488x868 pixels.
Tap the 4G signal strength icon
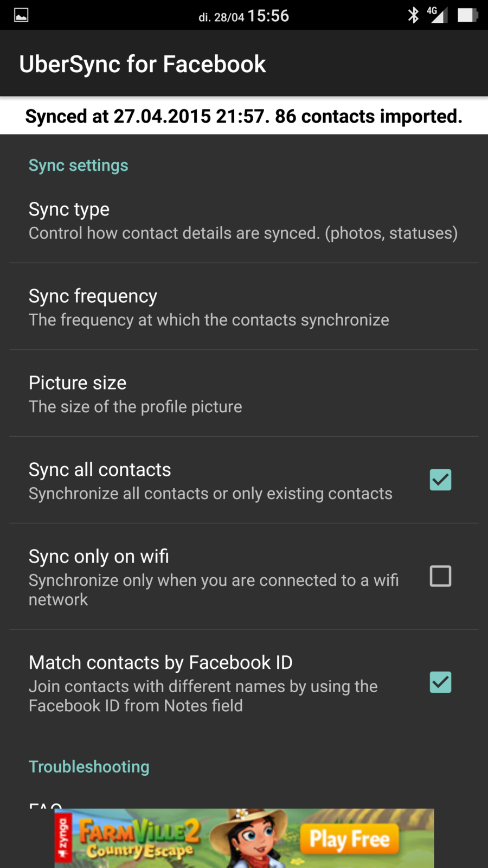(437, 15)
